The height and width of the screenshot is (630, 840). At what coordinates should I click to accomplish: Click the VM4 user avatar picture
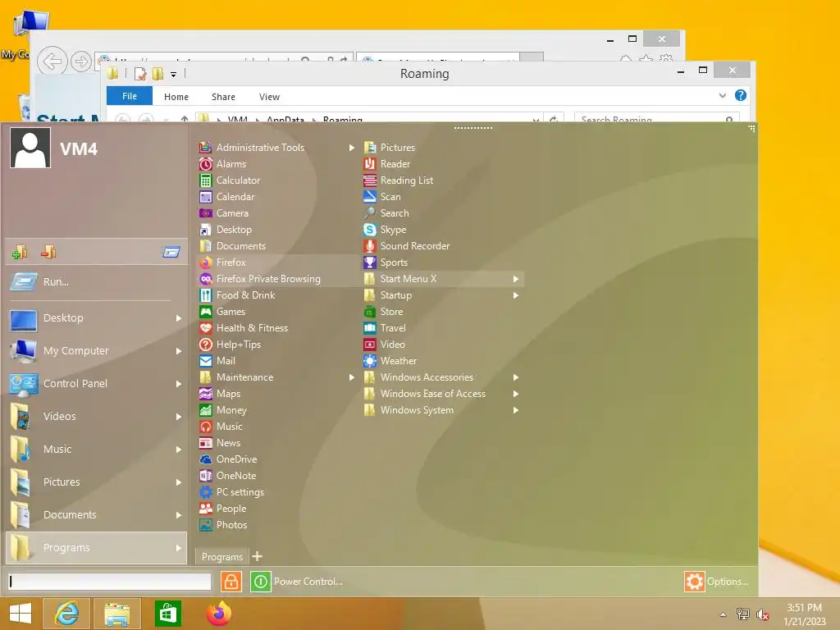point(30,148)
